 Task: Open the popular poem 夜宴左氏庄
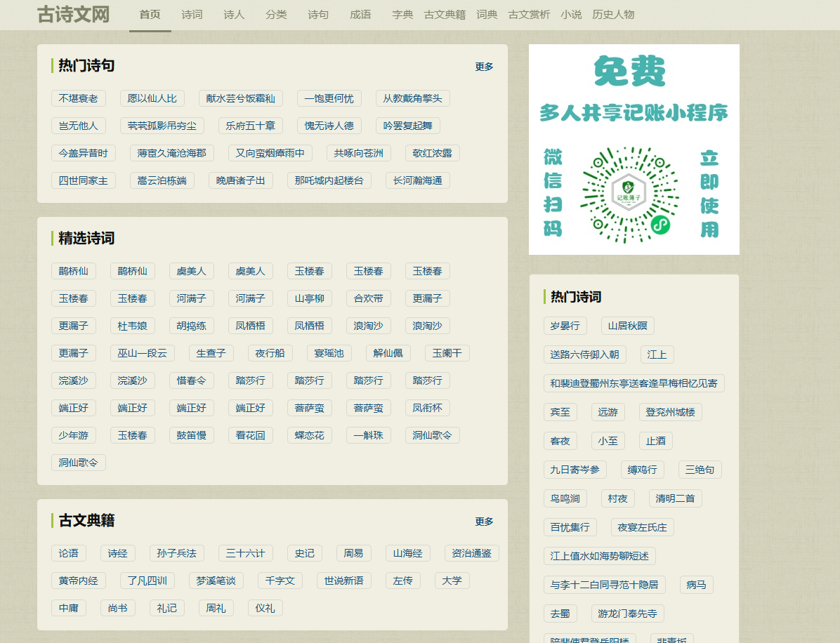(643, 528)
